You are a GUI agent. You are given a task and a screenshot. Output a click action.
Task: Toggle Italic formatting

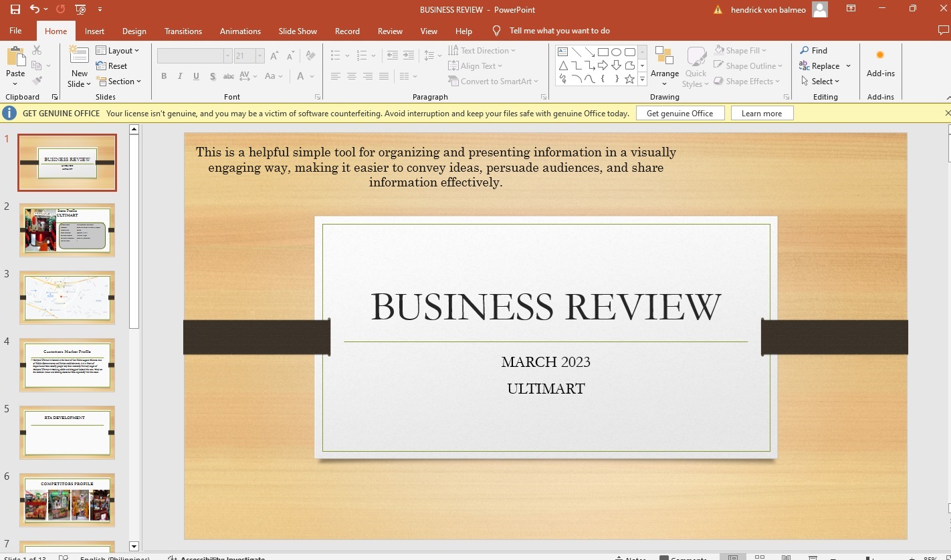180,76
